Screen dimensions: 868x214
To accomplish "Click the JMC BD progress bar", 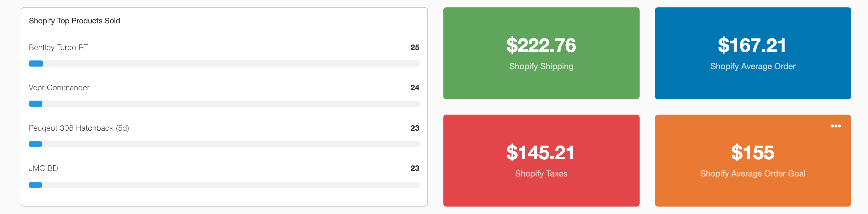I will (x=224, y=185).
